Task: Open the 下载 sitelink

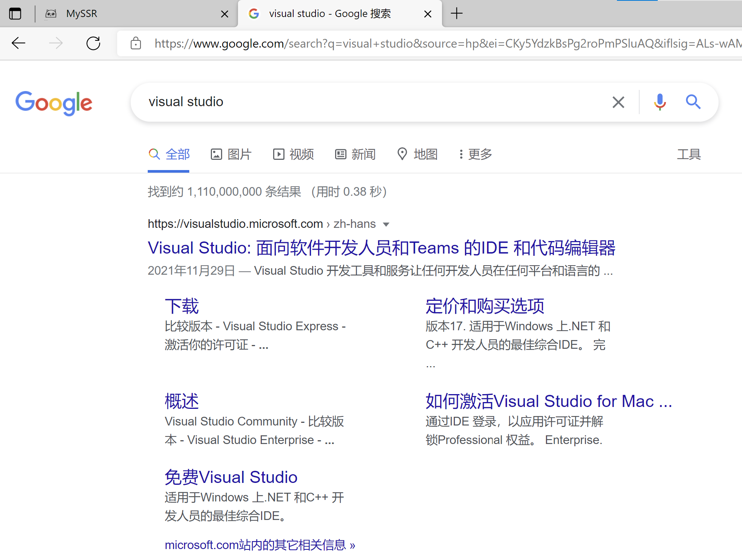Action: 182,306
